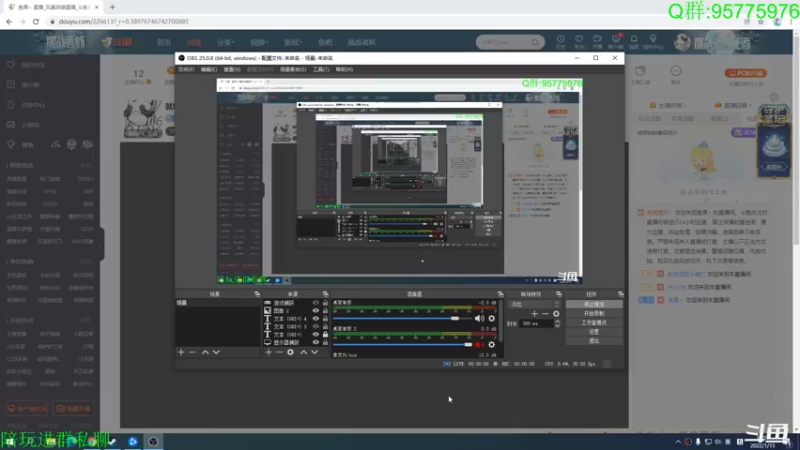Pop out the Mixer dock panel
The width and height of the screenshot is (800, 450).
point(500,294)
